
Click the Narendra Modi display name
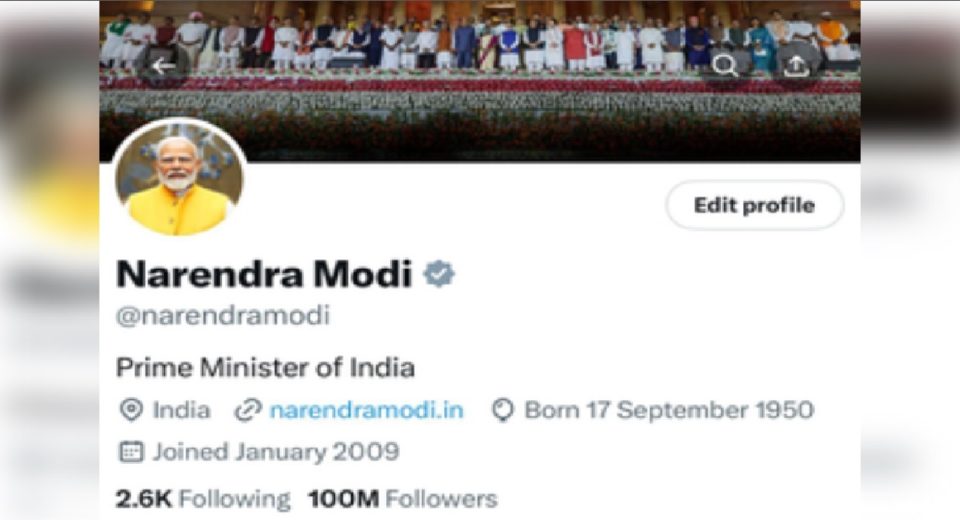pyautogui.click(x=264, y=274)
